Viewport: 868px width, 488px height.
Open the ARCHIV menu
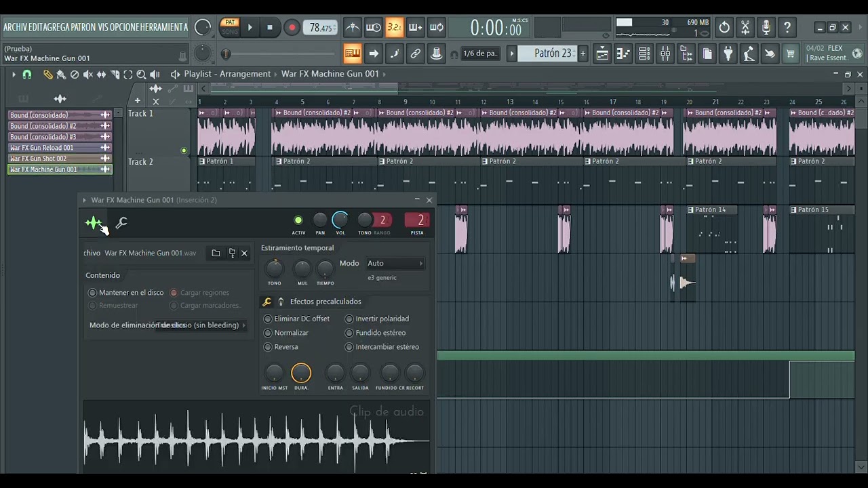(16, 28)
